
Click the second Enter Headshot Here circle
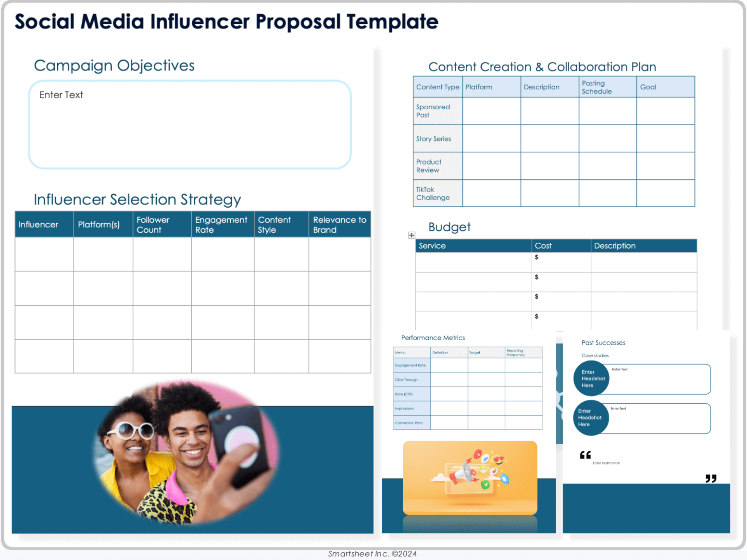click(591, 418)
